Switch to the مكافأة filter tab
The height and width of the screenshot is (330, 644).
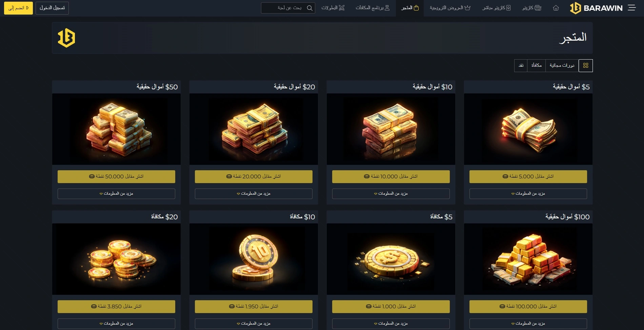(x=536, y=65)
